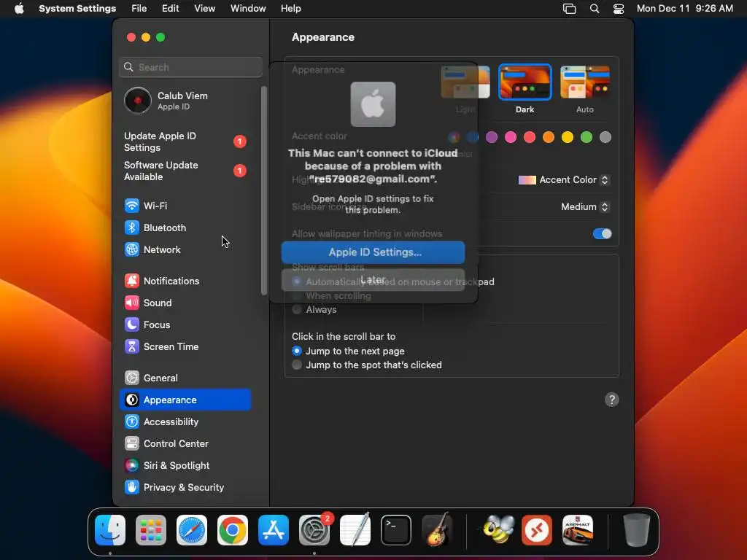Open the Trash in the Dock
Viewport: 747px width, 560px height.
[636, 530]
